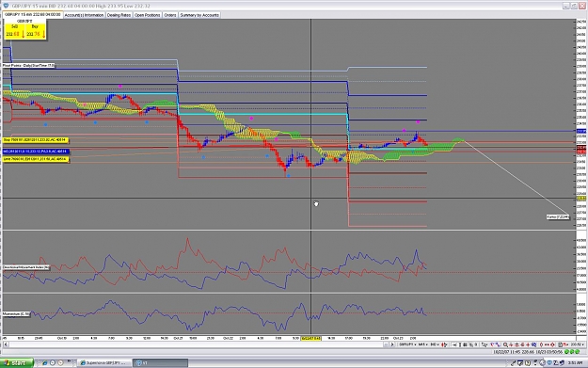Open the BID price type dropdown
Viewport: 588px width, 368px height.
pos(435,344)
